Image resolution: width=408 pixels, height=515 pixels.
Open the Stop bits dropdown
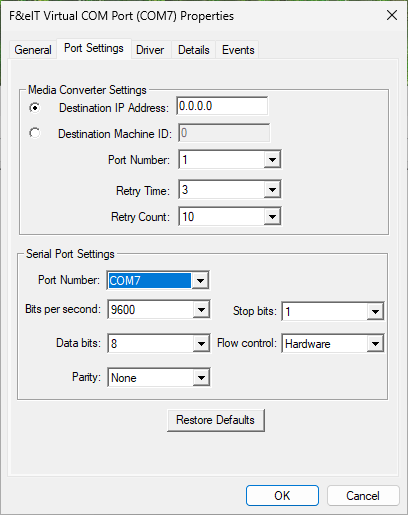click(333, 312)
